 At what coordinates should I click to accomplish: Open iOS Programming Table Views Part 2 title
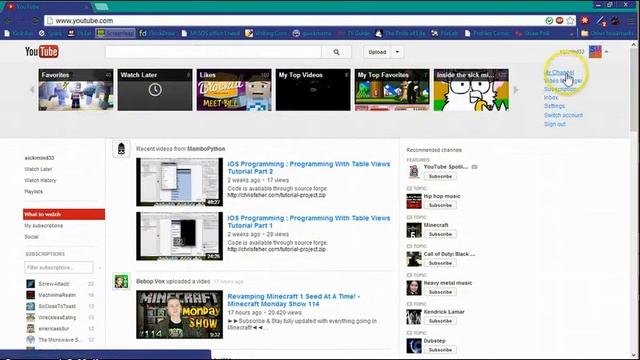[309, 168]
